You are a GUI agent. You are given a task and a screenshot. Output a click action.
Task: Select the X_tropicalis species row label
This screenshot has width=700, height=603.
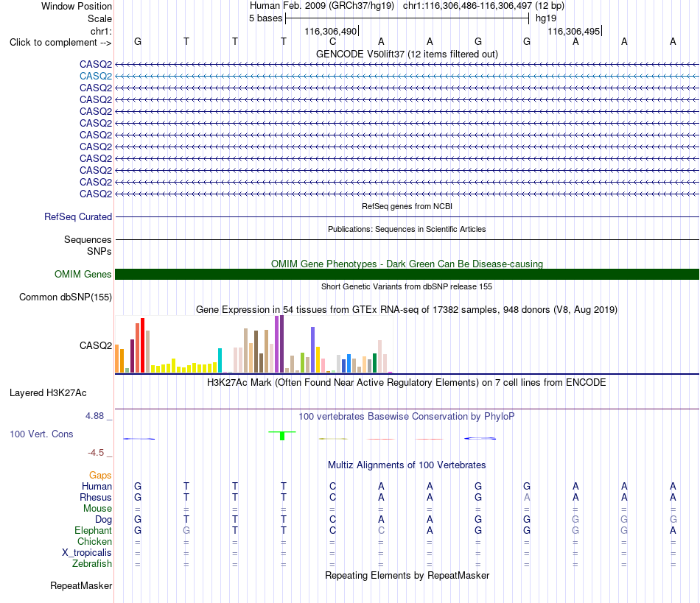[x=87, y=553]
